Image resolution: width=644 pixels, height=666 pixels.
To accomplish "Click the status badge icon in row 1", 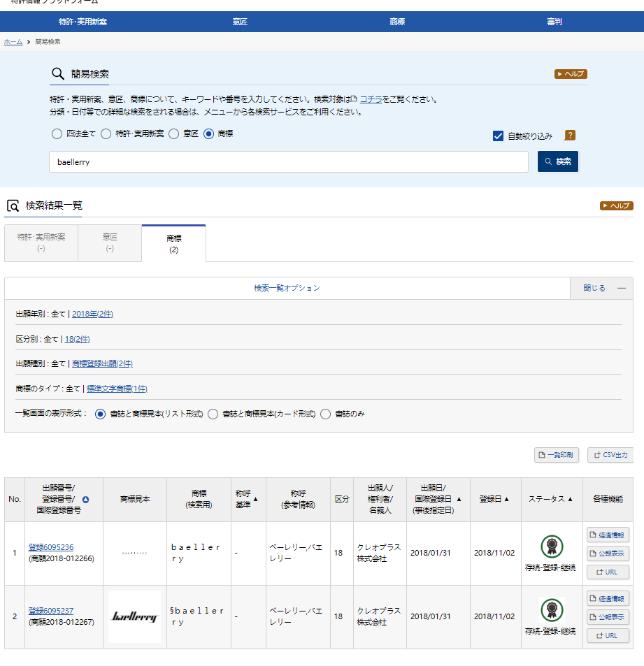I will click(552, 546).
